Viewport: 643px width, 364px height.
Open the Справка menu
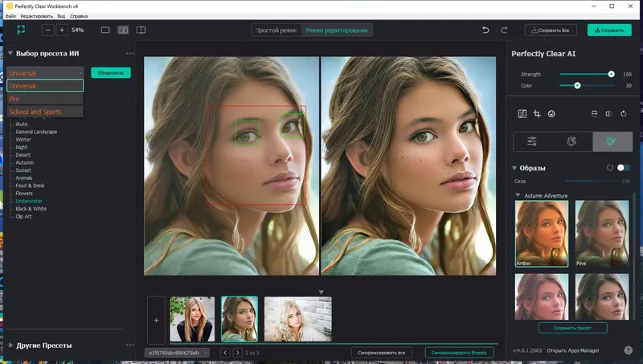point(79,16)
